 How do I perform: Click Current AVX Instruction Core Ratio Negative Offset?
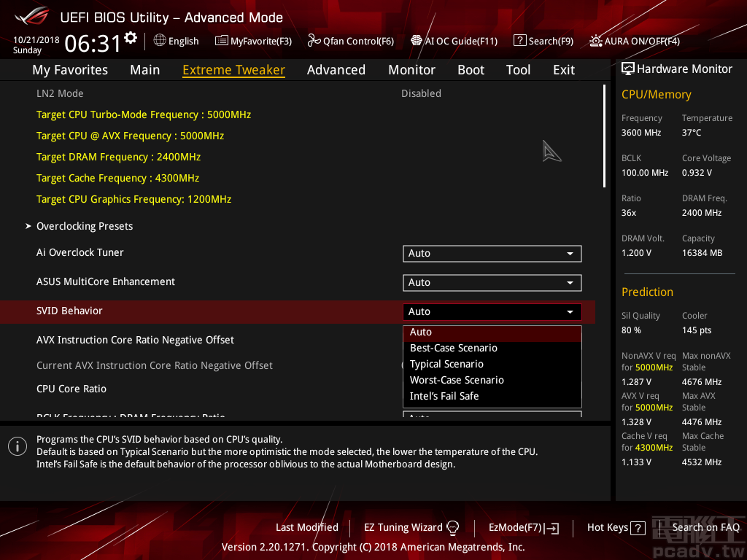[x=155, y=366]
